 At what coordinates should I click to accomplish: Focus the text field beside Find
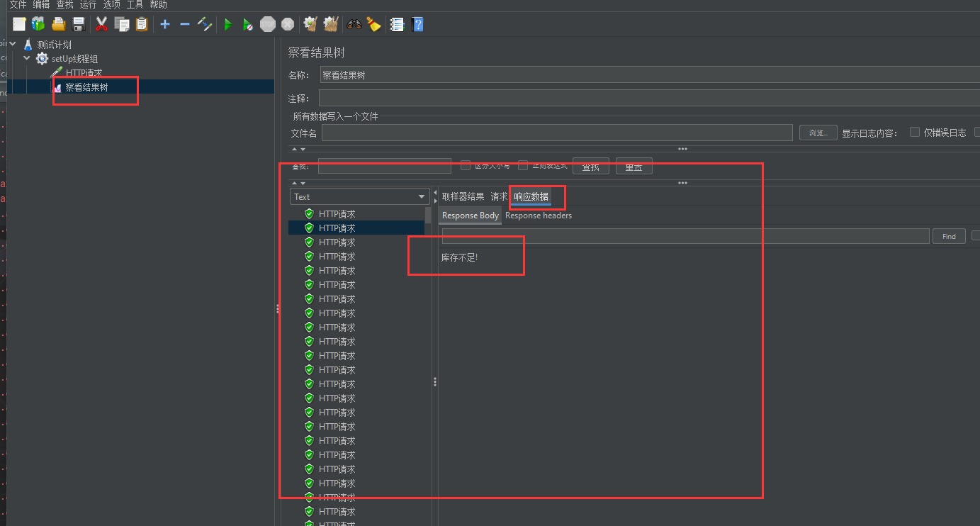[x=685, y=236]
